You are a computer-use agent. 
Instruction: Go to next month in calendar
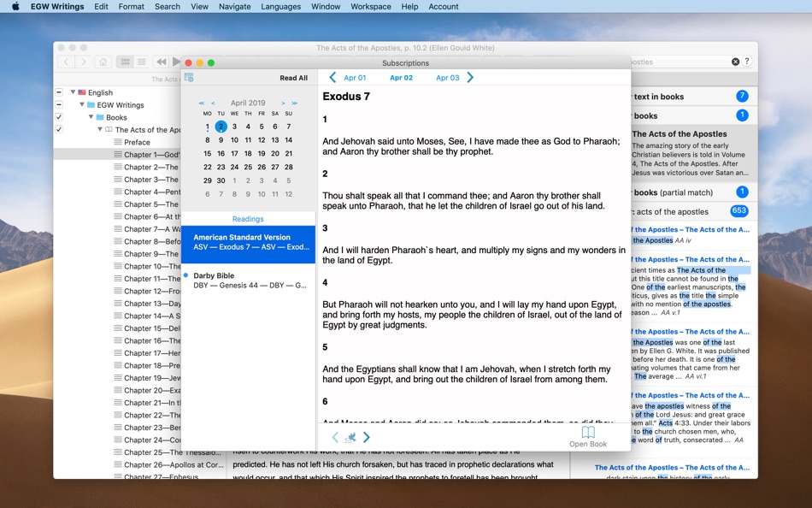(283, 103)
